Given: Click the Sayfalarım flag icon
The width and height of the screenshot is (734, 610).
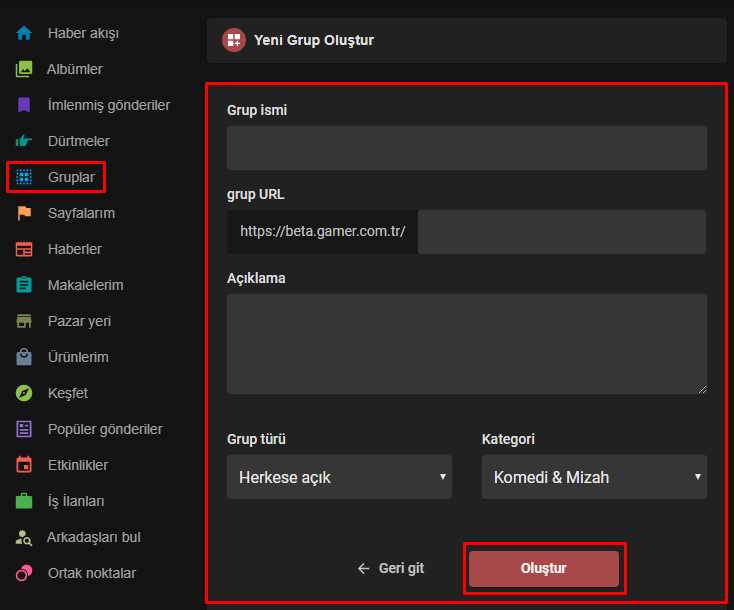Looking at the screenshot, I should (24, 213).
